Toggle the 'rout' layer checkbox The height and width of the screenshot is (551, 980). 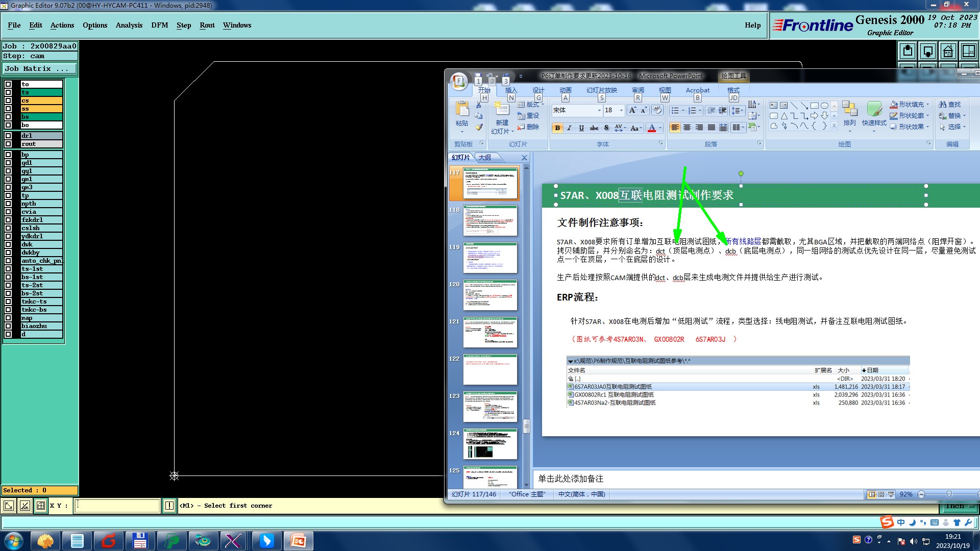(x=8, y=144)
